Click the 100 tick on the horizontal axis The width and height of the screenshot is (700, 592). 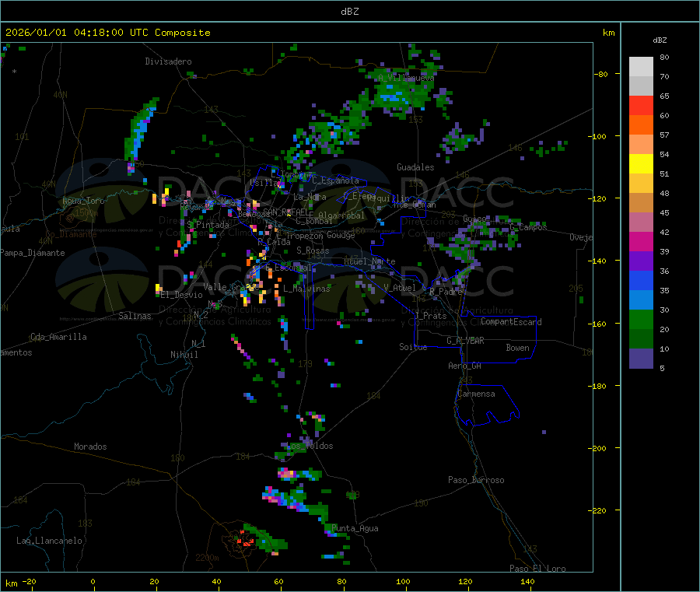(403, 581)
